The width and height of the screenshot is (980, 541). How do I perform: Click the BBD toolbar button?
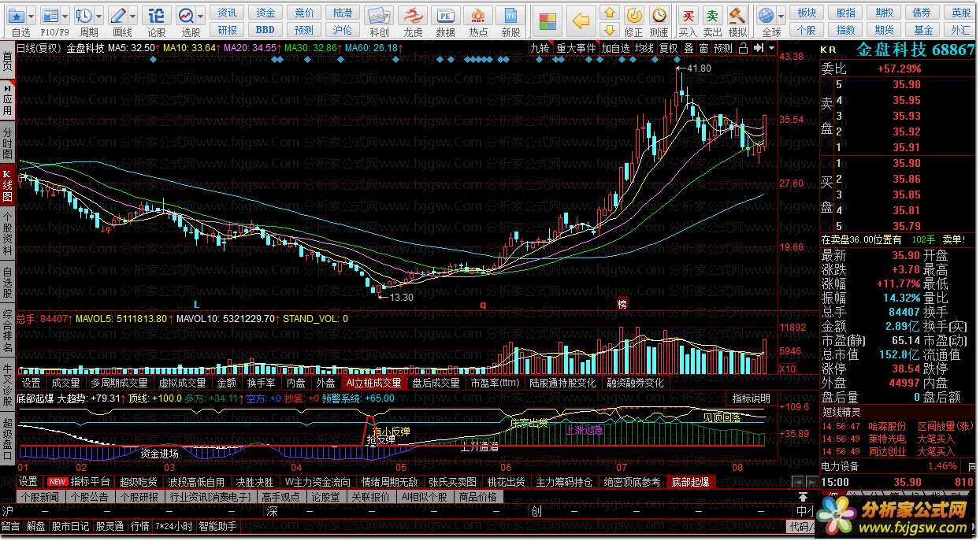coord(265,30)
